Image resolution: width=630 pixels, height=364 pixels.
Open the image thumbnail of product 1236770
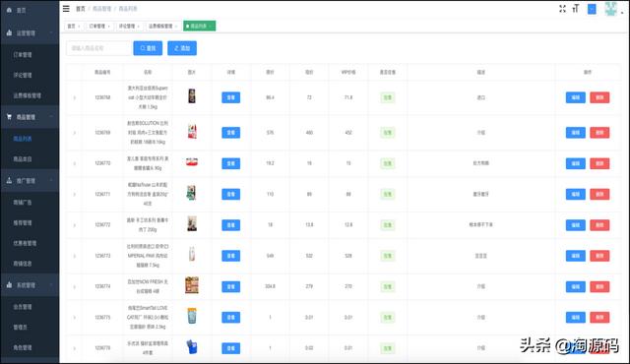[192, 162]
